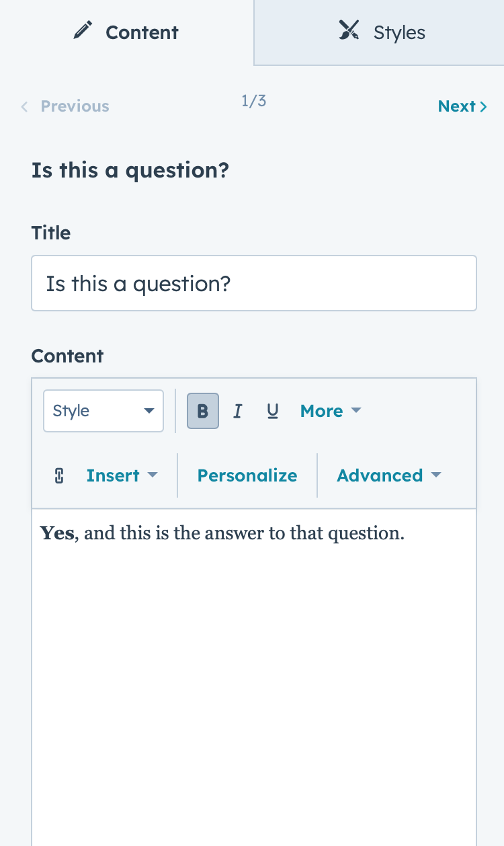This screenshot has height=846, width=504.
Task: Toggle Underline formatting button
Action: [272, 411]
